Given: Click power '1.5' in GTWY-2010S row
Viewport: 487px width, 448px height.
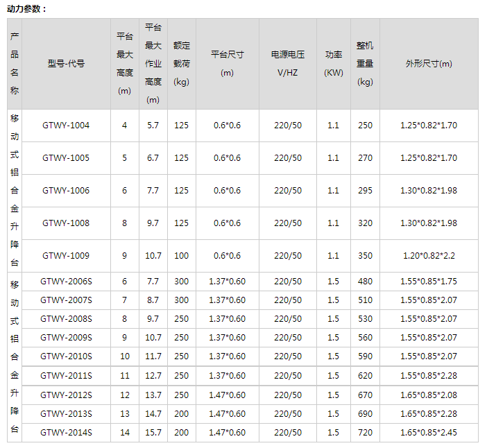Looking at the screenshot, I should pyautogui.click(x=333, y=356).
